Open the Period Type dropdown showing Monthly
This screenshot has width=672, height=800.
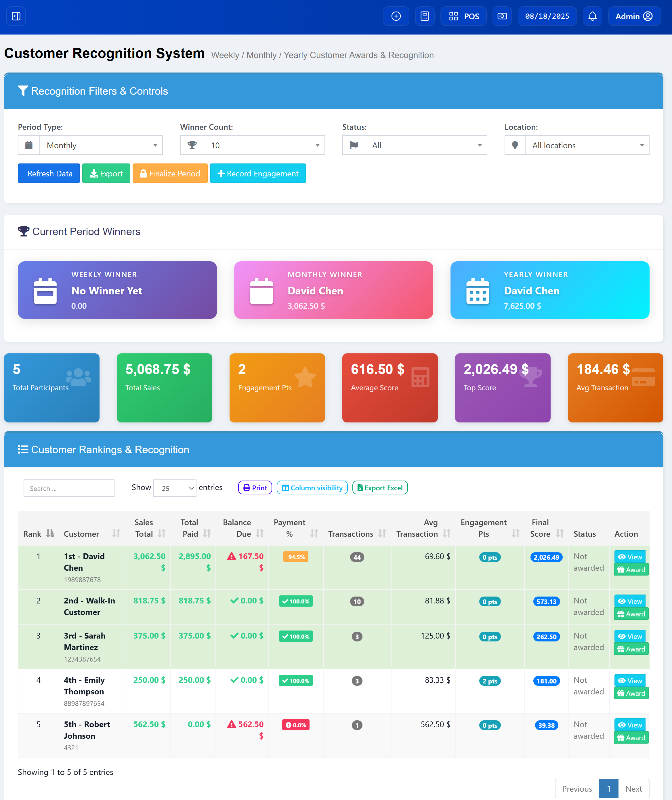pos(101,145)
